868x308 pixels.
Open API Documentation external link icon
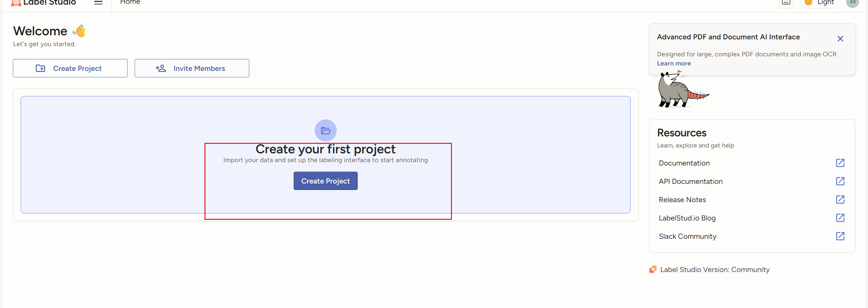840,181
